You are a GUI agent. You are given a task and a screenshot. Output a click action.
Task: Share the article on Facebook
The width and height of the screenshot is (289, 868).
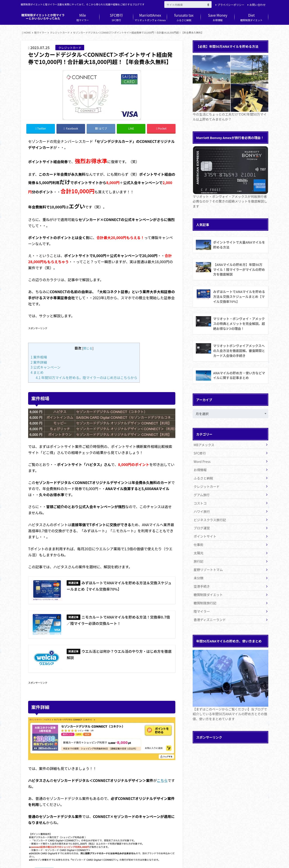click(71, 128)
